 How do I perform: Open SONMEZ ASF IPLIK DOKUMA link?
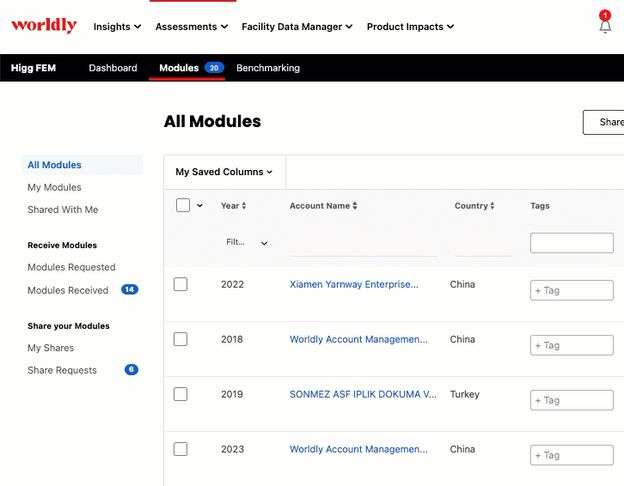(363, 394)
